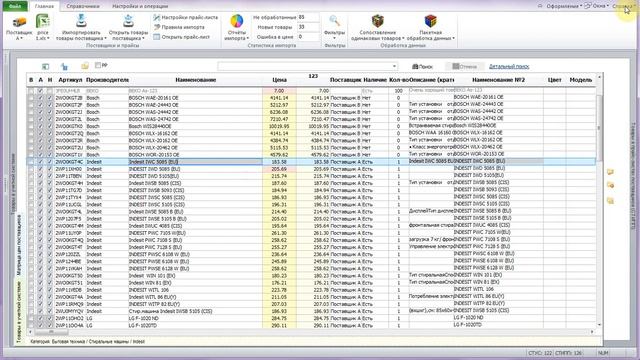This screenshot has width=640, height=360.
Task: Click the Наличие column header
Action: (x=375, y=80)
